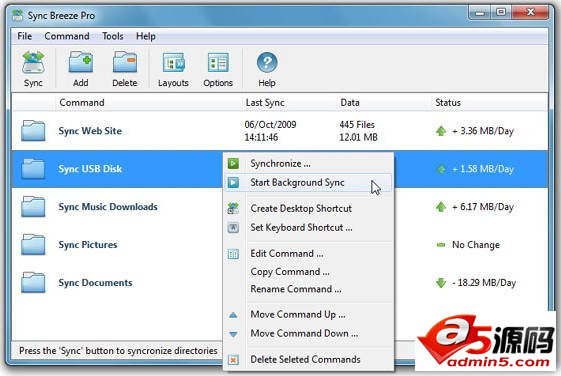Click the + 6.17 MB/Day status text
The image size is (561, 376).
483,207
